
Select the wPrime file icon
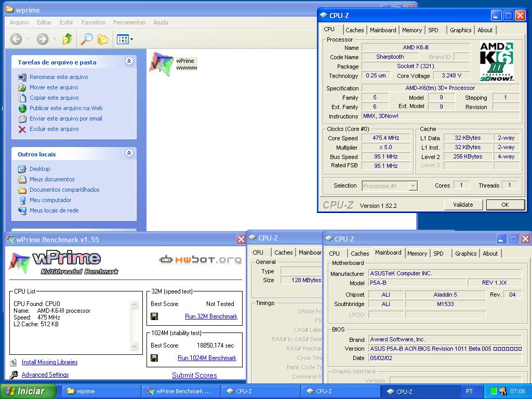pos(161,63)
